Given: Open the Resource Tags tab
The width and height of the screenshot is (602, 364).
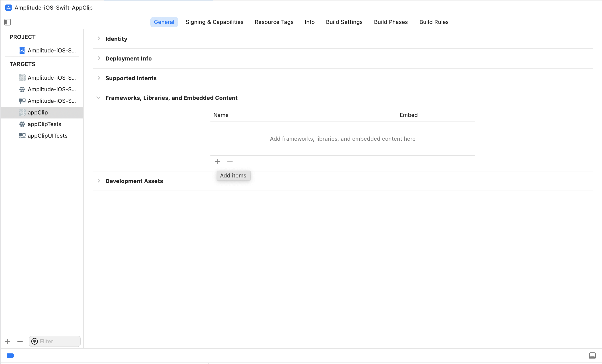Looking at the screenshot, I should click(x=274, y=22).
